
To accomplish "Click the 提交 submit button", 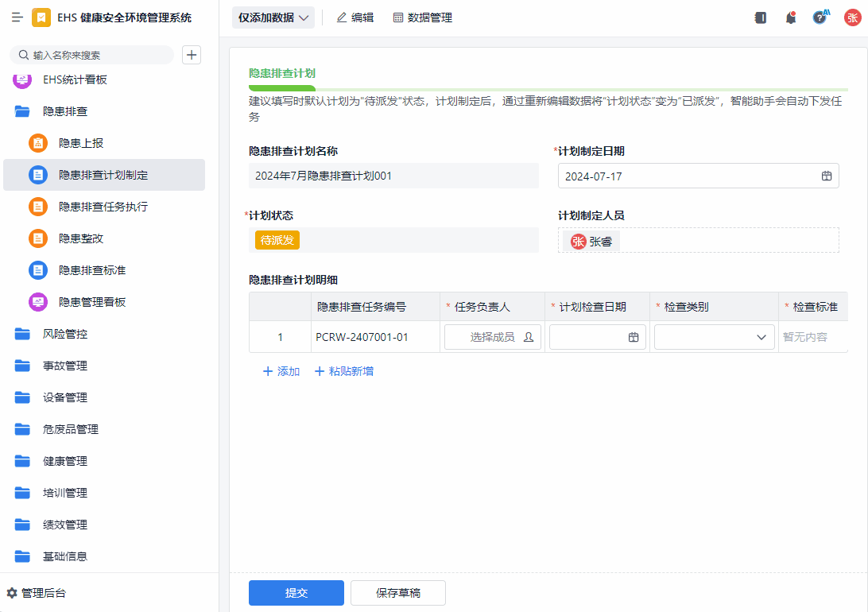I will click(x=296, y=593).
